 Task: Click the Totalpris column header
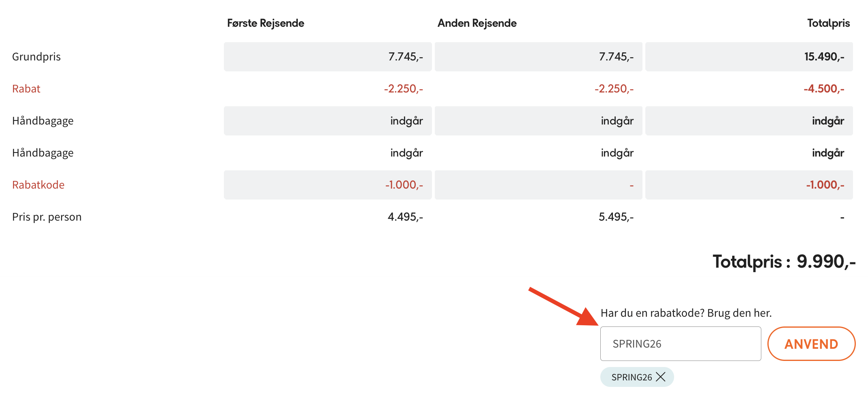828,23
